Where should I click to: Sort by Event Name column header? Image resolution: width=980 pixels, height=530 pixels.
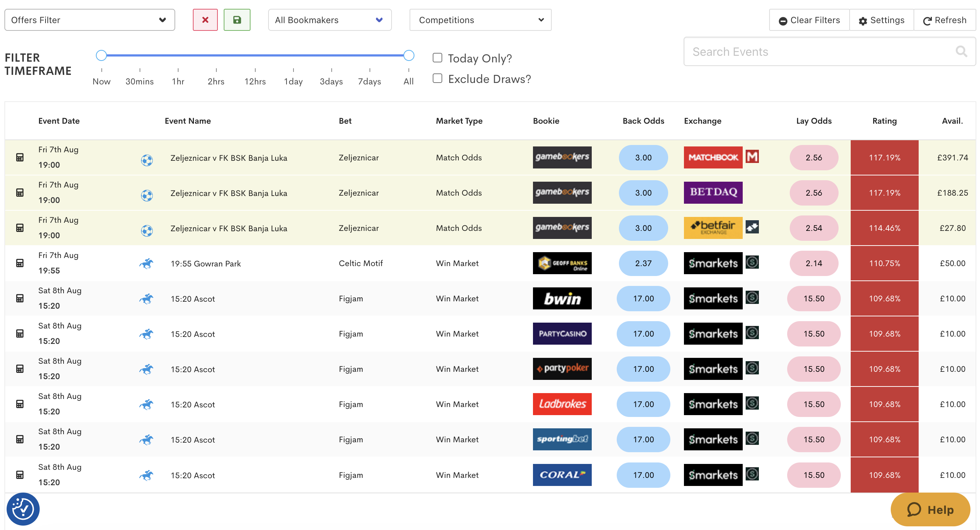188,121
